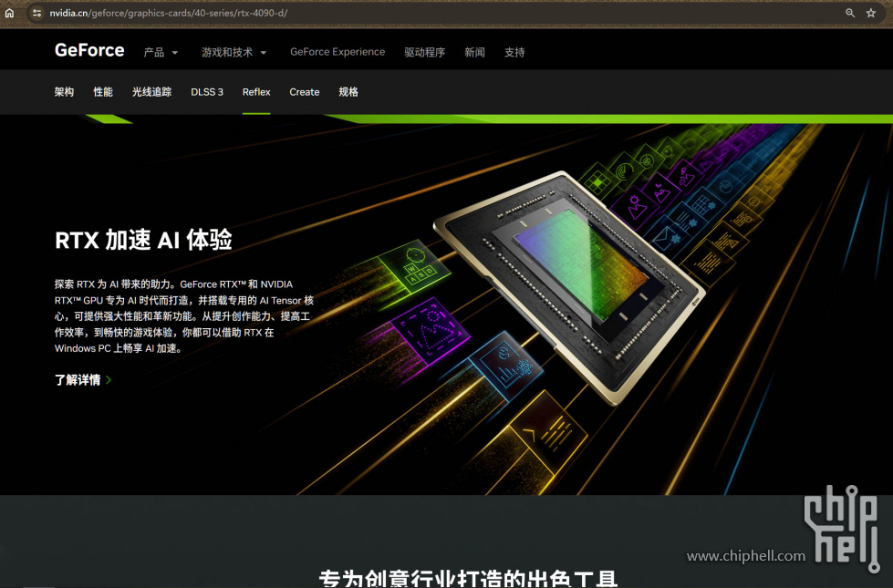Select the Reflex tab
The image size is (893, 588).
tap(256, 92)
